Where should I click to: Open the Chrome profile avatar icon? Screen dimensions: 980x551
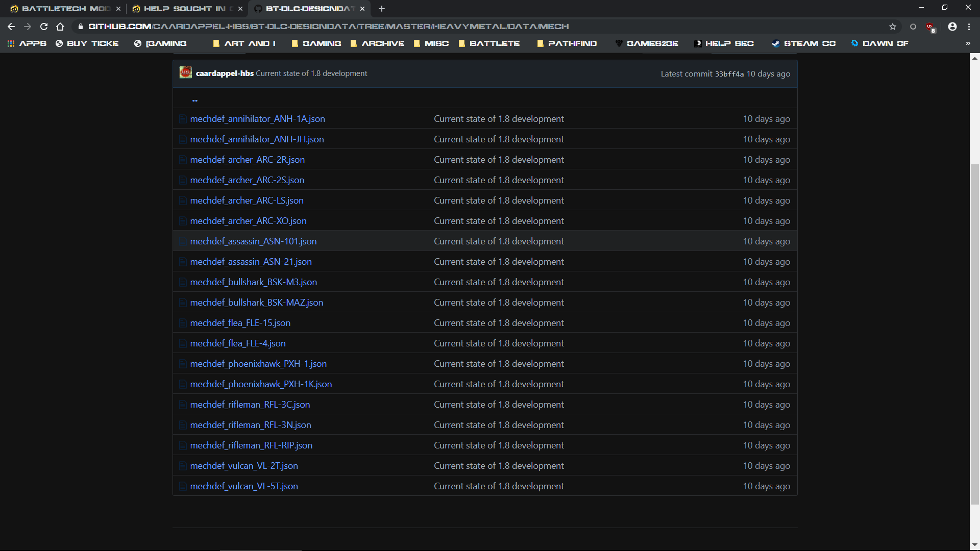pos(952,27)
